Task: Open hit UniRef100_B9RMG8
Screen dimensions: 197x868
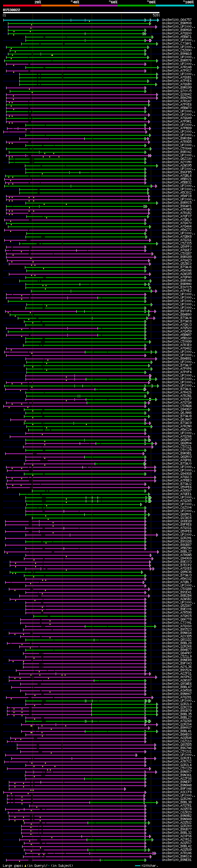Action: [176, 30]
